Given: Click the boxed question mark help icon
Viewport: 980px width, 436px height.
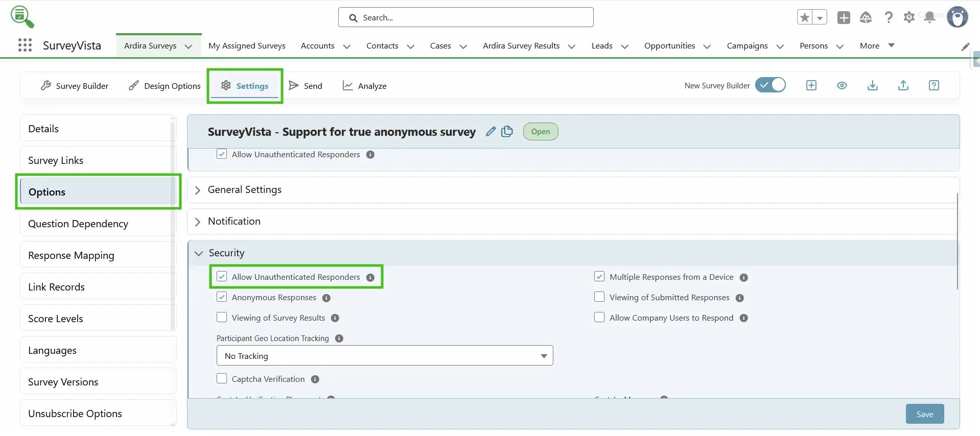Looking at the screenshot, I should (x=934, y=85).
